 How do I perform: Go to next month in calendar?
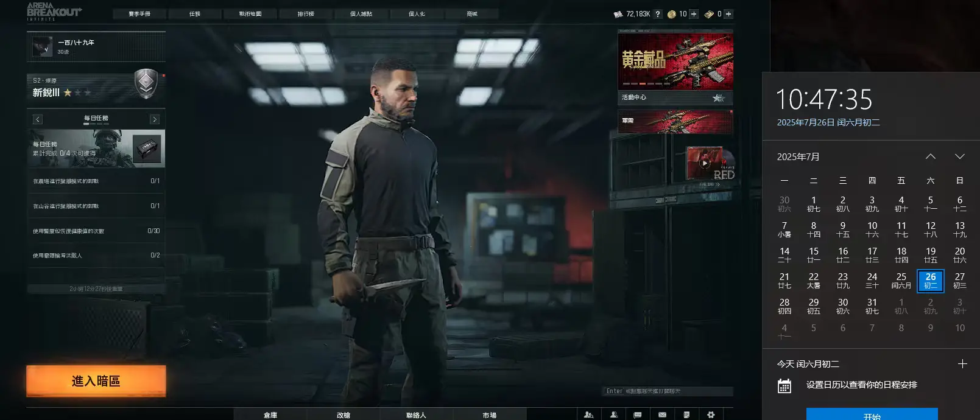(960, 156)
